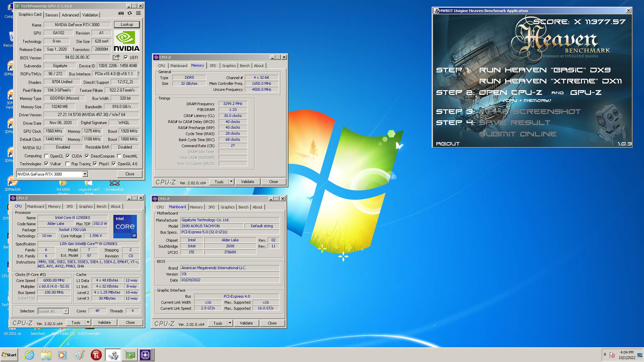Expand Tools dropdown arrow in CPU-Z CPU window
The image size is (644, 362).
pyautogui.click(x=88, y=322)
